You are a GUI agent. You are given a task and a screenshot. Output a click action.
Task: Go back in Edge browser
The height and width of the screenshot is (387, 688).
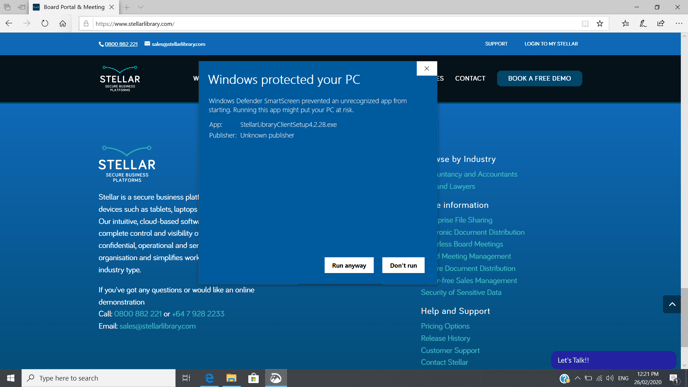9,23
